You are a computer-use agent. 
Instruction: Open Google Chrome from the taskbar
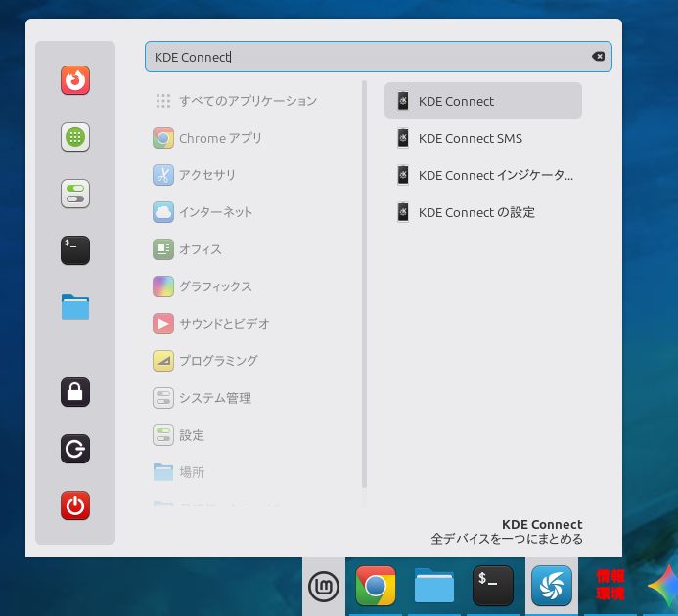point(376,587)
